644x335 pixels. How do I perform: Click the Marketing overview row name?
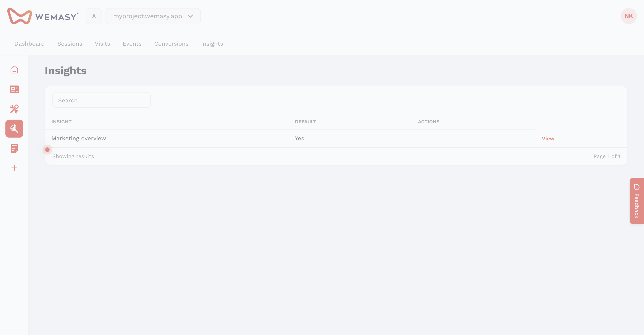tap(79, 138)
